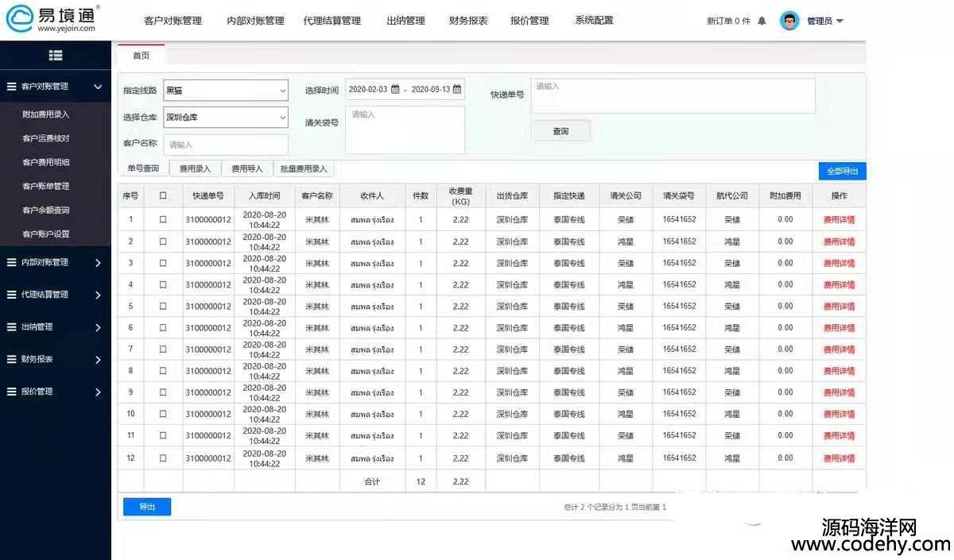This screenshot has height=560, width=954.
Task: Switch to the 批量费用录入 tab
Action: (304, 168)
